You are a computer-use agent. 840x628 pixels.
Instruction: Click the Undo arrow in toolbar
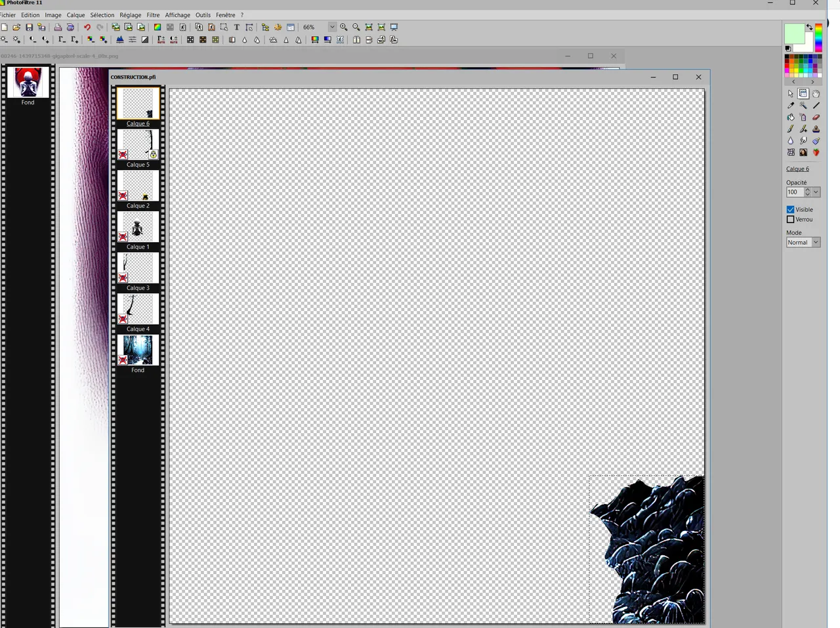87,28
